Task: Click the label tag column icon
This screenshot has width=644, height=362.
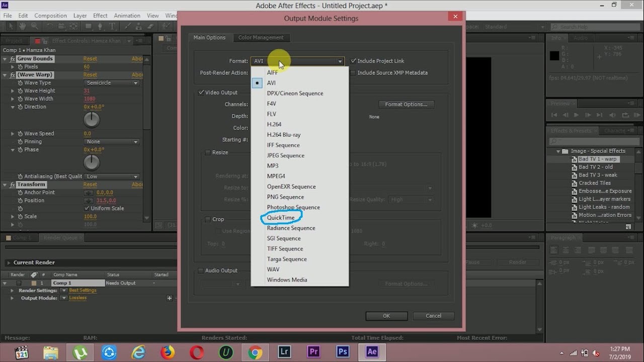Action: point(34,275)
